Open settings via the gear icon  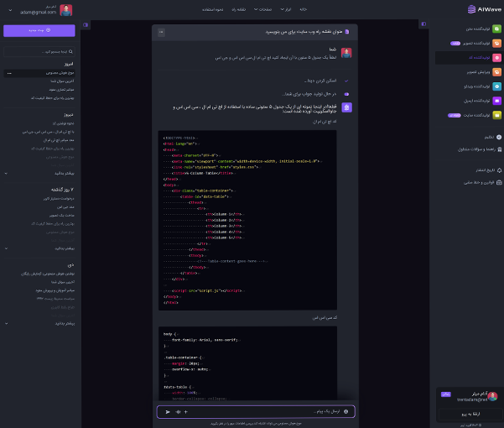pyautogui.click(x=499, y=138)
